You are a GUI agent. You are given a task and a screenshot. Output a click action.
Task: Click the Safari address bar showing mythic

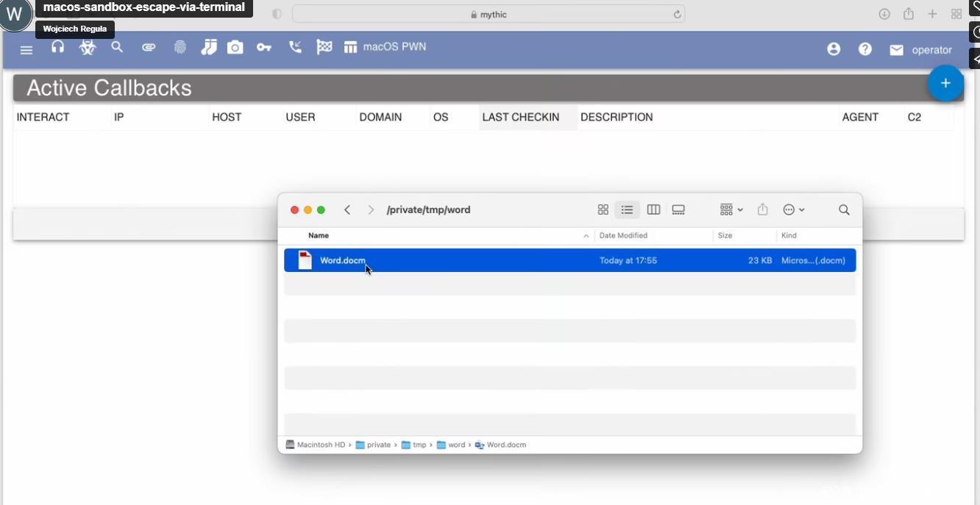pyautogui.click(x=489, y=14)
